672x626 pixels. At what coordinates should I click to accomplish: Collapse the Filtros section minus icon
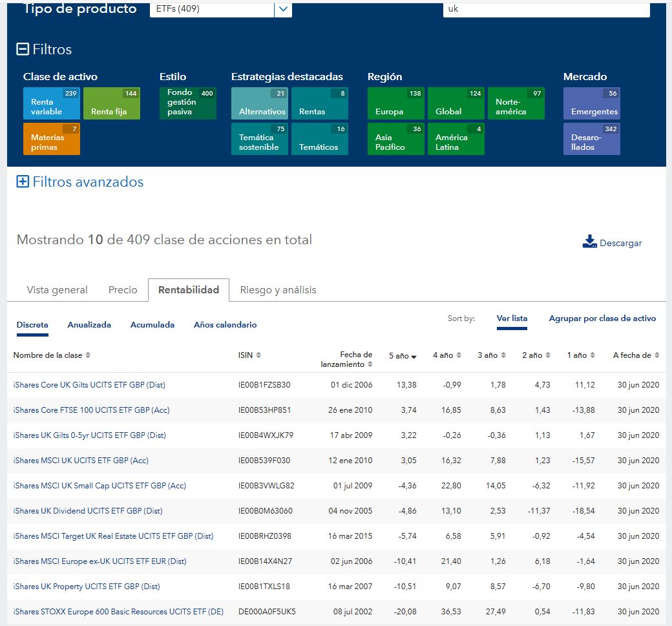click(22, 49)
